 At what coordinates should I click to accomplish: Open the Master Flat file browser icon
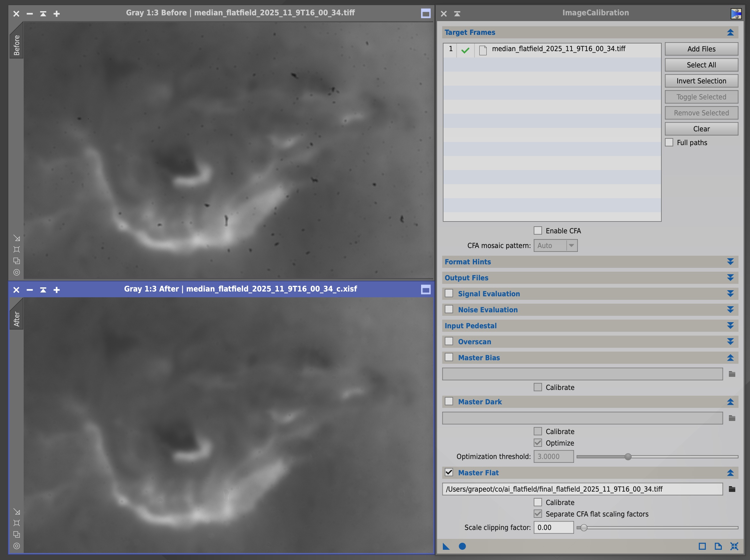point(732,489)
